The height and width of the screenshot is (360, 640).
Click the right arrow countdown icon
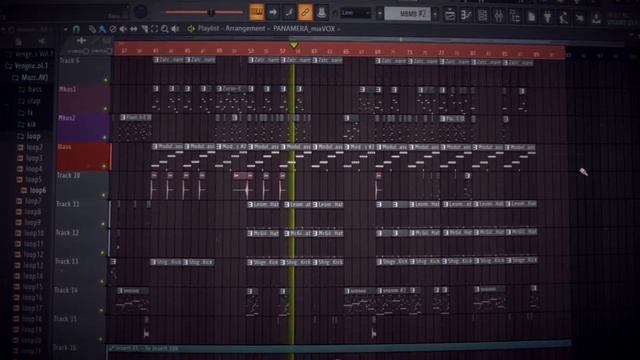point(273,12)
